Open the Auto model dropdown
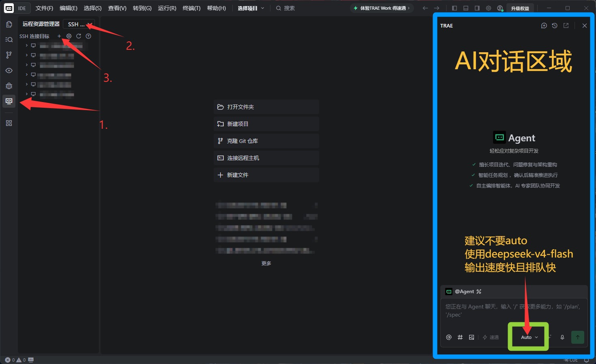Viewport: 596px width, 364px height. click(x=529, y=337)
